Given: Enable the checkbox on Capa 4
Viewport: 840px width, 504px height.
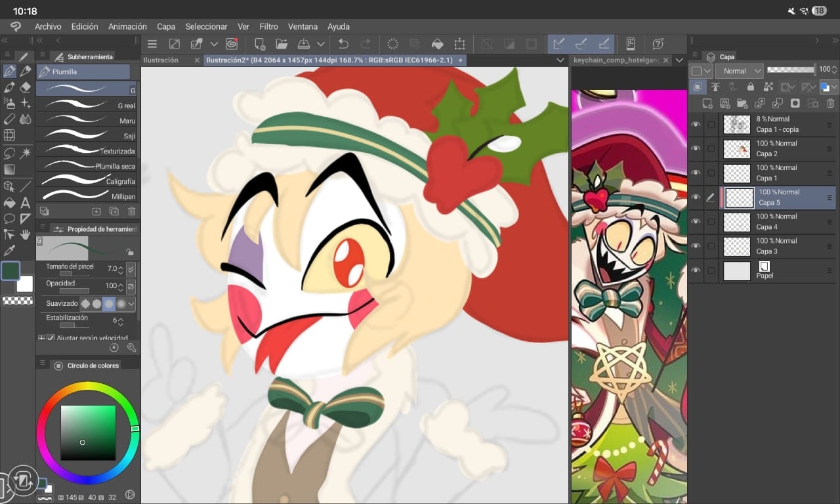Looking at the screenshot, I should [x=711, y=222].
